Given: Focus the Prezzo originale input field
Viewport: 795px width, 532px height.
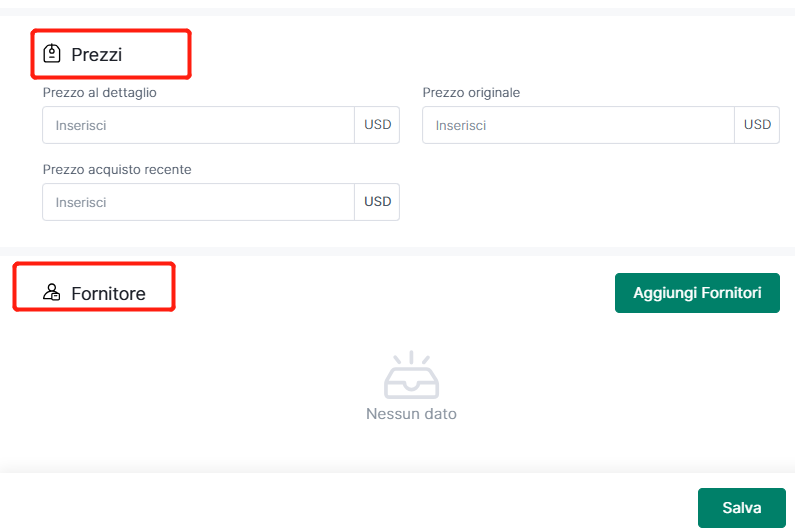Looking at the screenshot, I should click(578, 126).
